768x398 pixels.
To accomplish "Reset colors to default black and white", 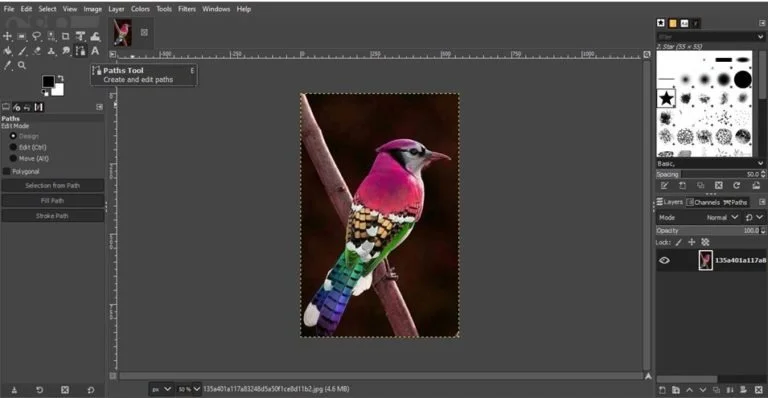I will click(x=45, y=93).
